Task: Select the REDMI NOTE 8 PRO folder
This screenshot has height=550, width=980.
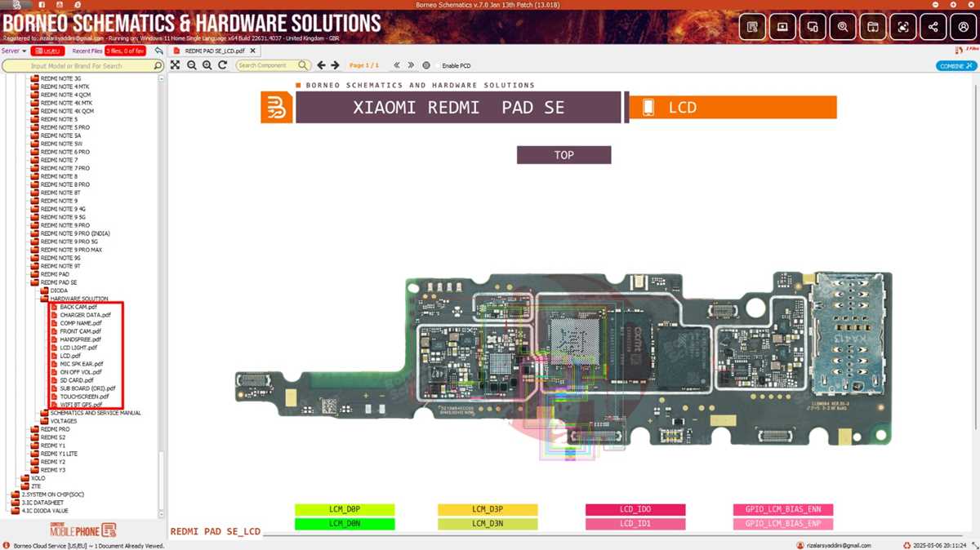Action: tap(65, 184)
